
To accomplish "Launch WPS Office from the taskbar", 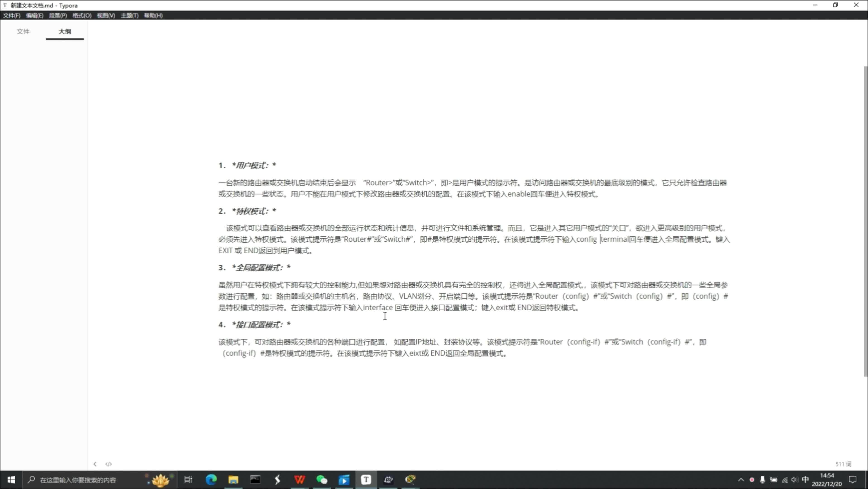I will pos(300,479).
